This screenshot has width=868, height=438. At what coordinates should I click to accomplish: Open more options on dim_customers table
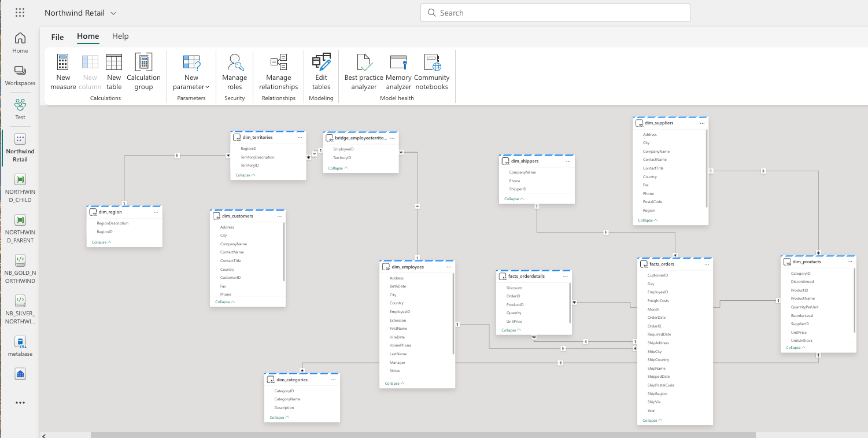279,216
